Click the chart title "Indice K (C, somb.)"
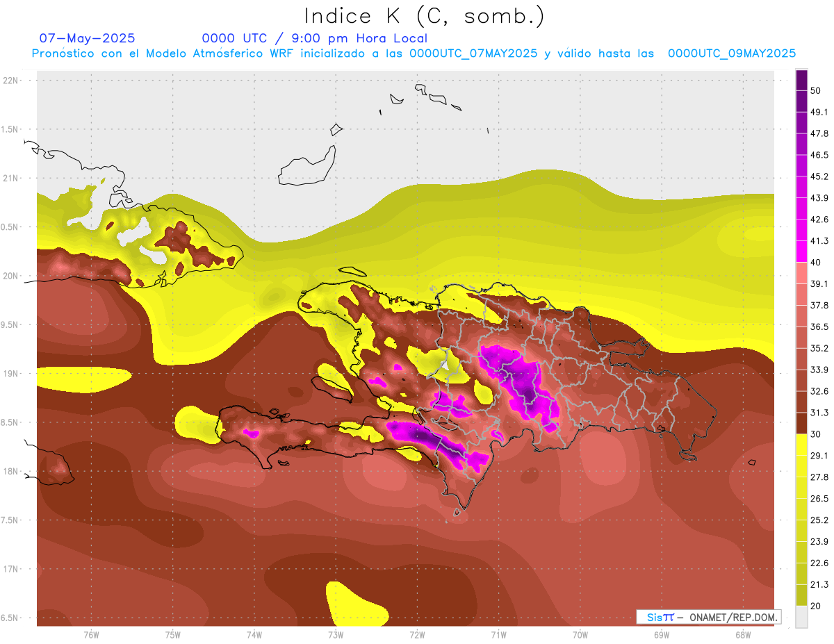Image resolution: width=834 pixels, height=644 pixels. [424, 16]
